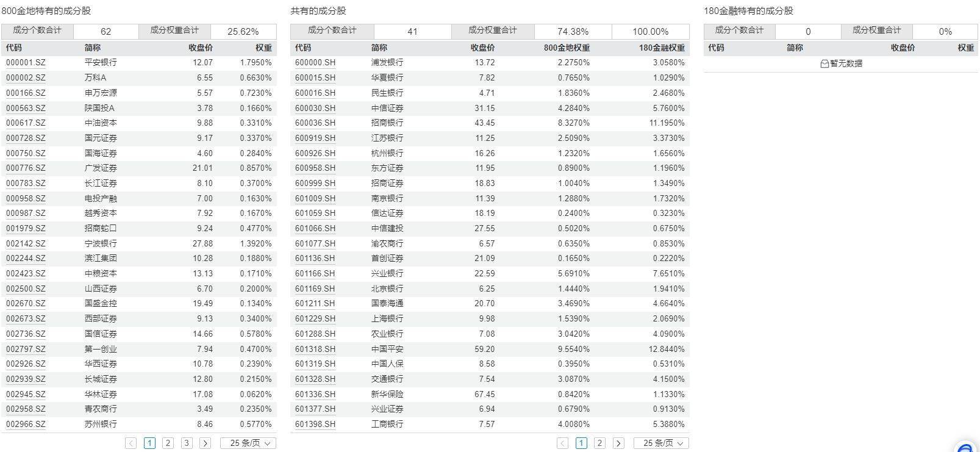
Task: Click the count value 62
Action: (x=106, y=32)
